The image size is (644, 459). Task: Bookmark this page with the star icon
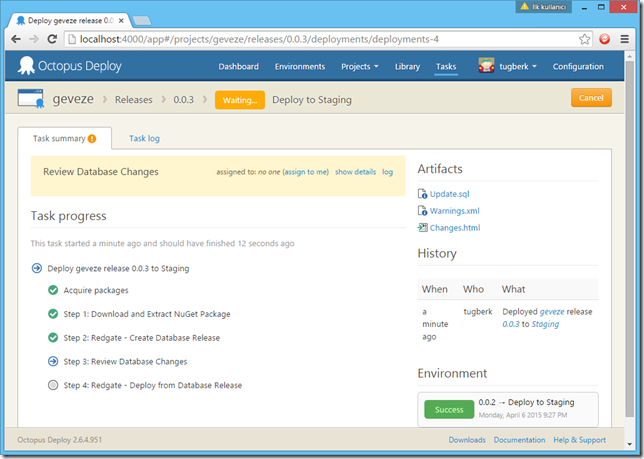pos(584,39)
